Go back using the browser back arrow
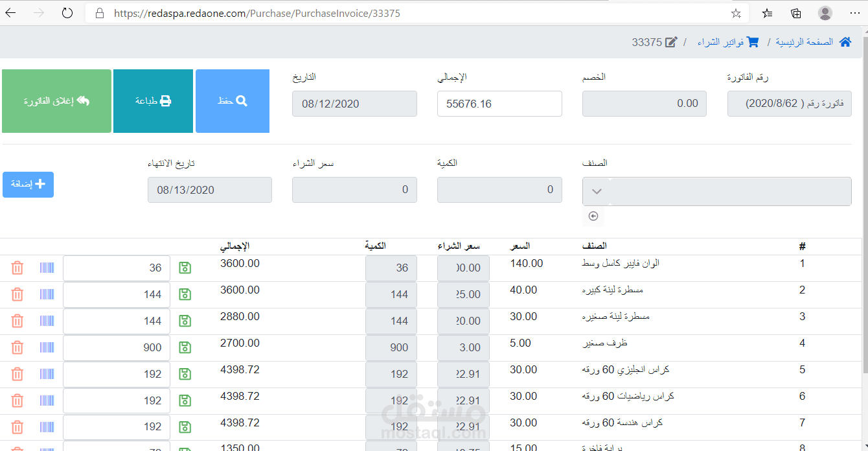The width and height of the screenshot is (868, 451). (x=11, y=13)
